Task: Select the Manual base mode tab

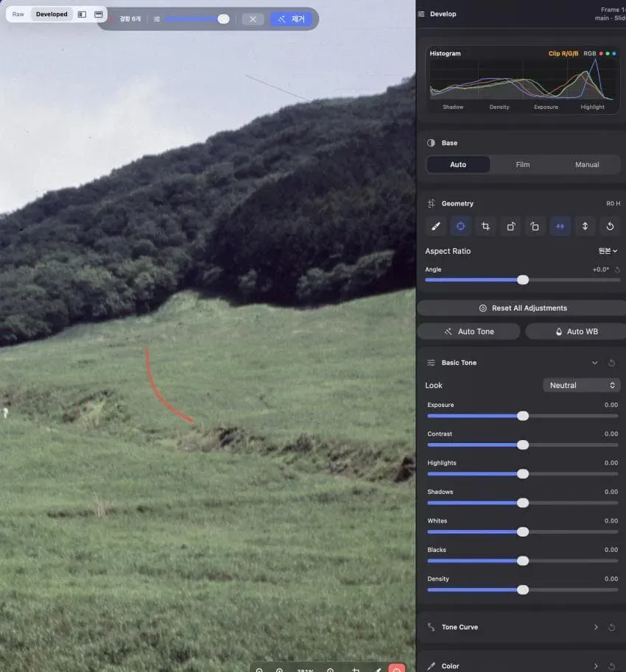Action: tap(587, 165)
